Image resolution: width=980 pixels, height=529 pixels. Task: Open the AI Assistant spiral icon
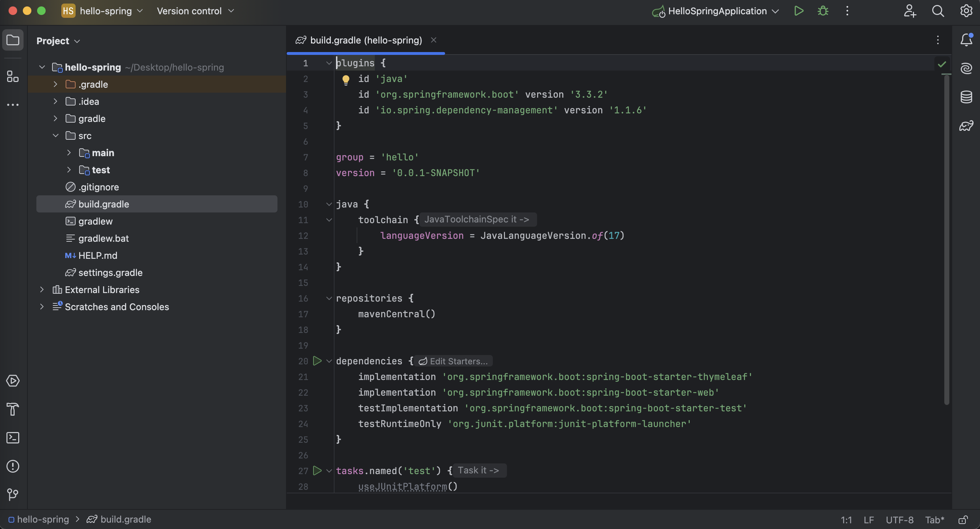point(966,68)
